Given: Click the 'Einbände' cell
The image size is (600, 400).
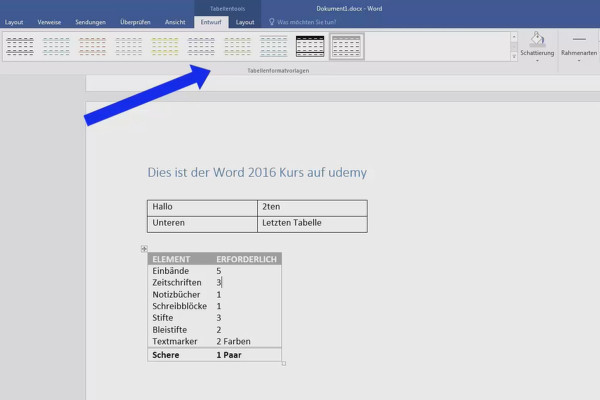Looking at the screenshot, I should 171,271.
